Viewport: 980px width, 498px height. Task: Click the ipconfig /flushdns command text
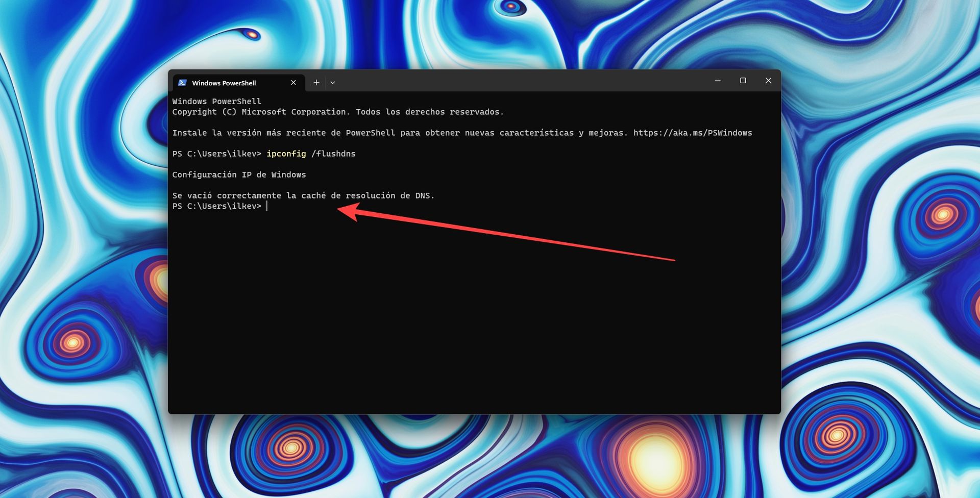[312, 154]
